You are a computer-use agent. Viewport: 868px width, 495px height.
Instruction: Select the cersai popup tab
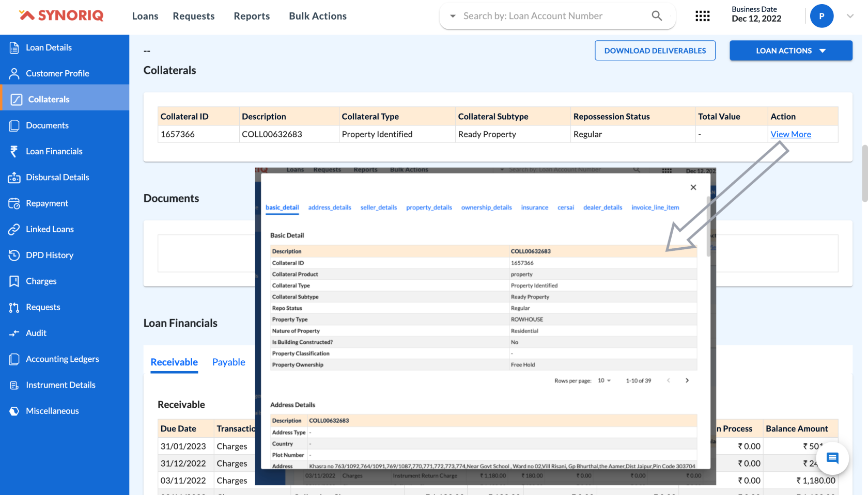[x=566, y=207]
